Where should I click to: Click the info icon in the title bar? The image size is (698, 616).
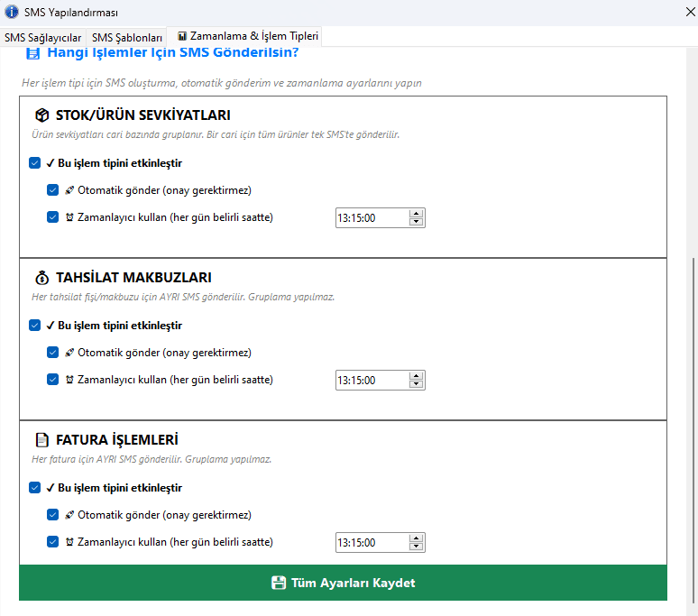[x=12, y=13]
